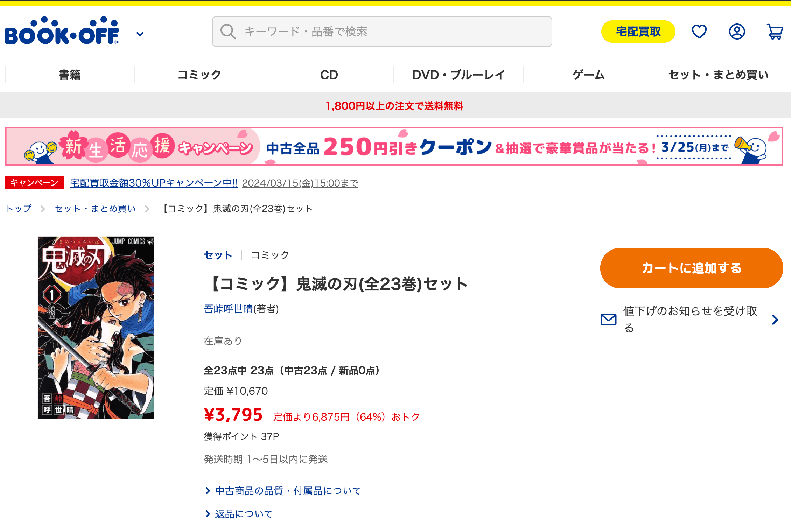Open the セット・まとめ買い navigation item
791x532 pixels.
point(718,75)
